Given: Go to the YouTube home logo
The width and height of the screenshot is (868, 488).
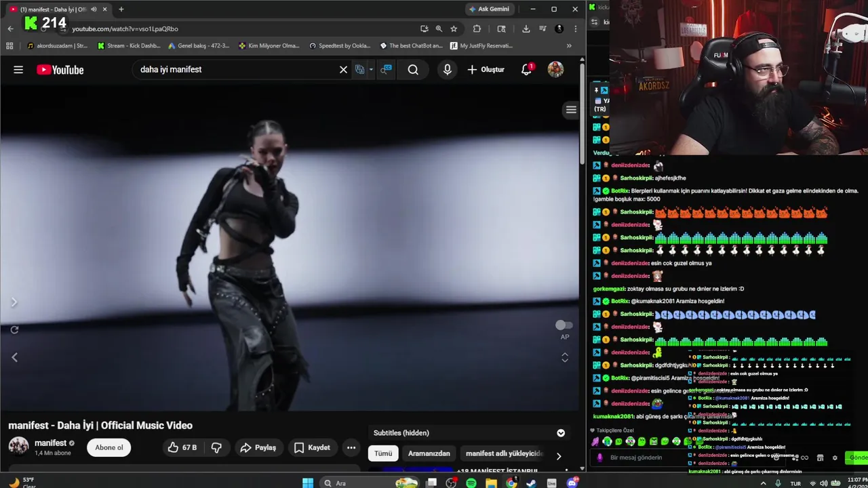Looking at the screenshot, I should pos(60,69).
